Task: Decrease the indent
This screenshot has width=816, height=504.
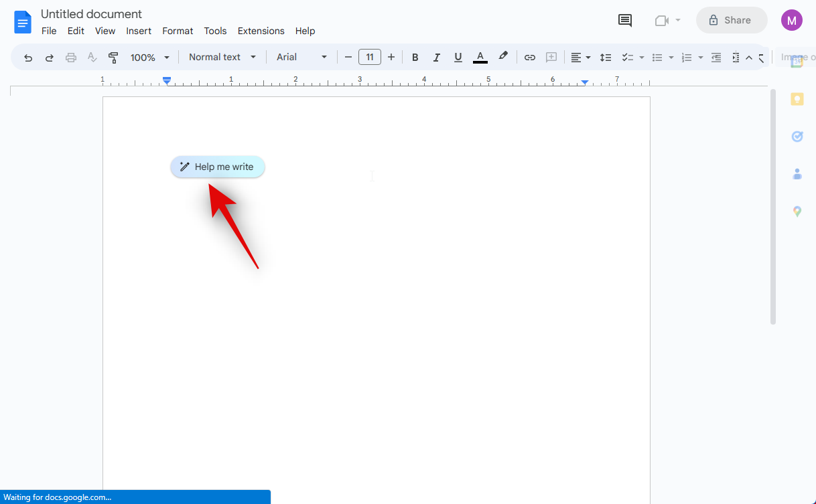Action: tap(716, 58)
